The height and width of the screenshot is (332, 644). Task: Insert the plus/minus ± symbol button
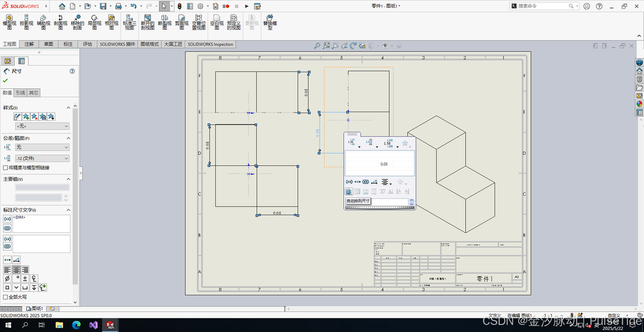pyautogui.click(x=25, y=278)
